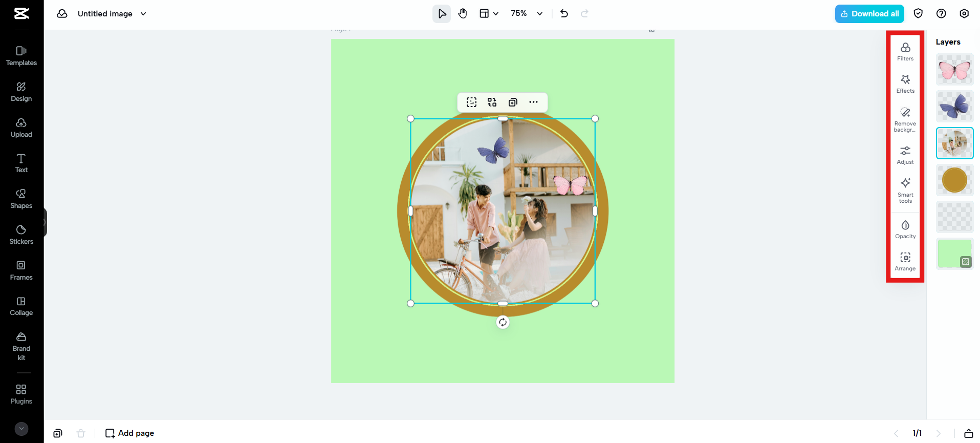This screenshot has height=443, width=980.
Task: Click the Download all button
Action: [869, 14]
